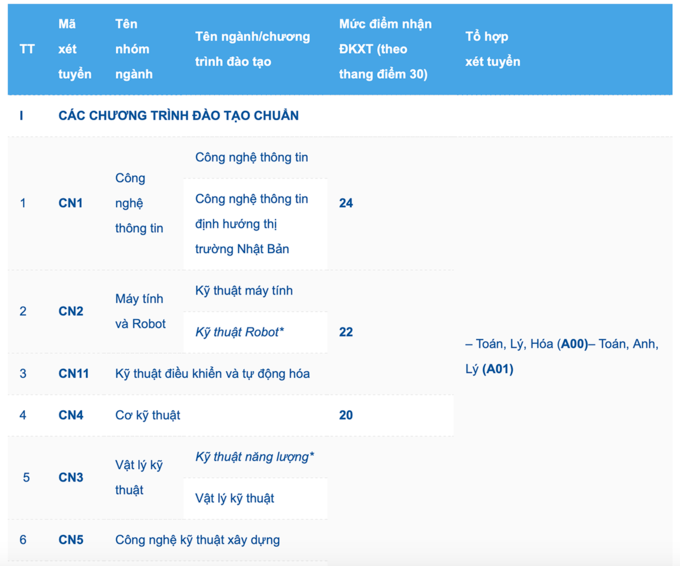The width and height of the screenshot is (680, 566).
Task: Select the "Mức điểm nhận ĐKXT" column header
Action: [x=385, y=49]
